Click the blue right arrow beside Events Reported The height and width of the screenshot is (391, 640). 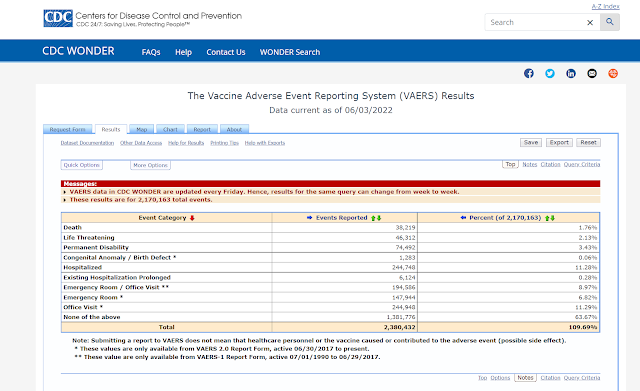pyautogui.click(x=309, y=218)
